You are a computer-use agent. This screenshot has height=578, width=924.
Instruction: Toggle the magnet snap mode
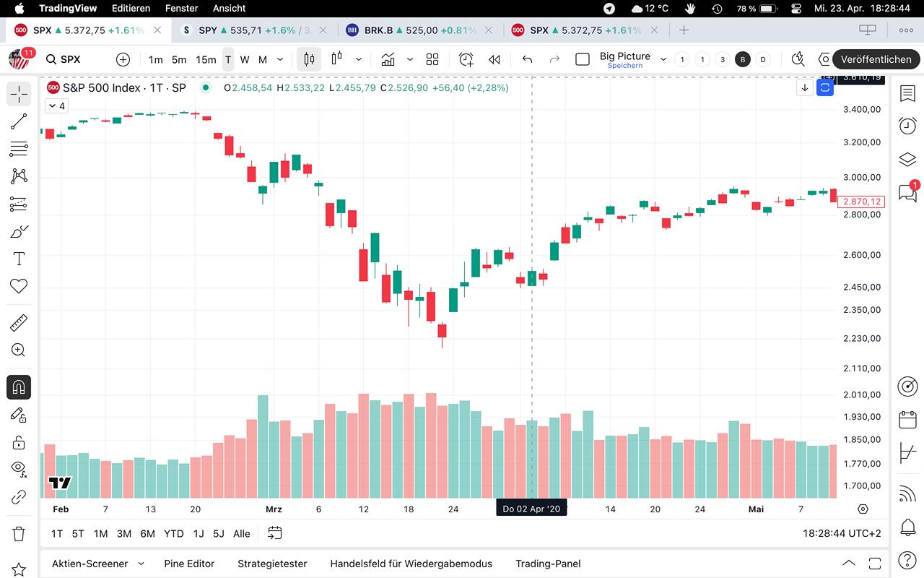[19, 387]
